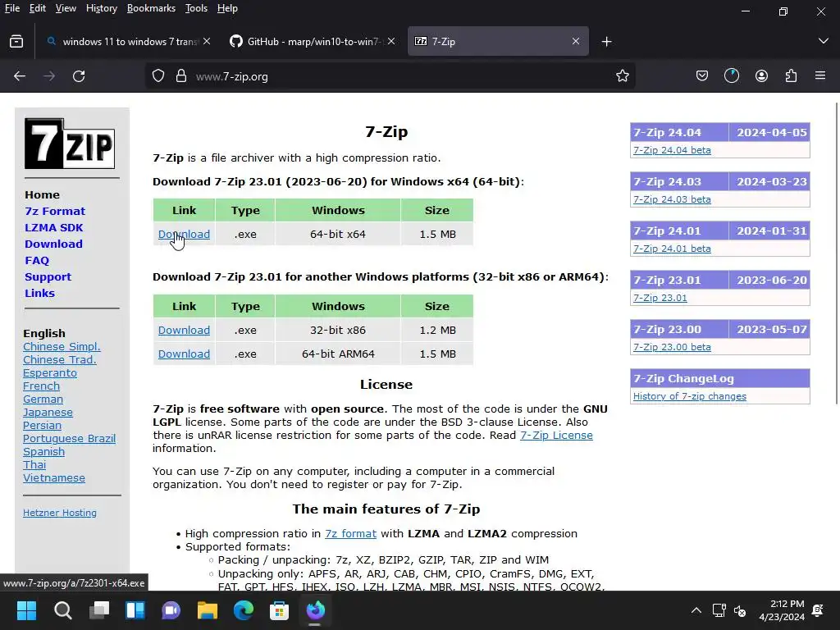Open the Firefox account icon
Screen dimensions: 840x630
coord(761,76)
